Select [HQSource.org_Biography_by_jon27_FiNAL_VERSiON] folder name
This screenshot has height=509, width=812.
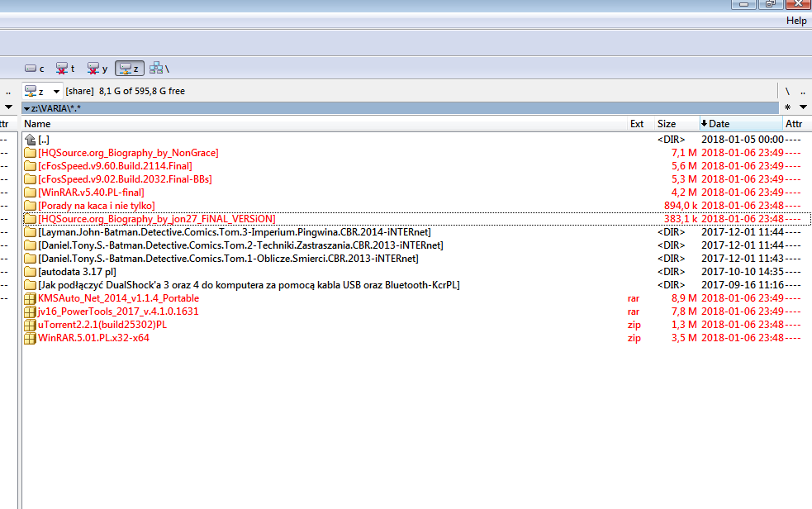coord(157,219)
